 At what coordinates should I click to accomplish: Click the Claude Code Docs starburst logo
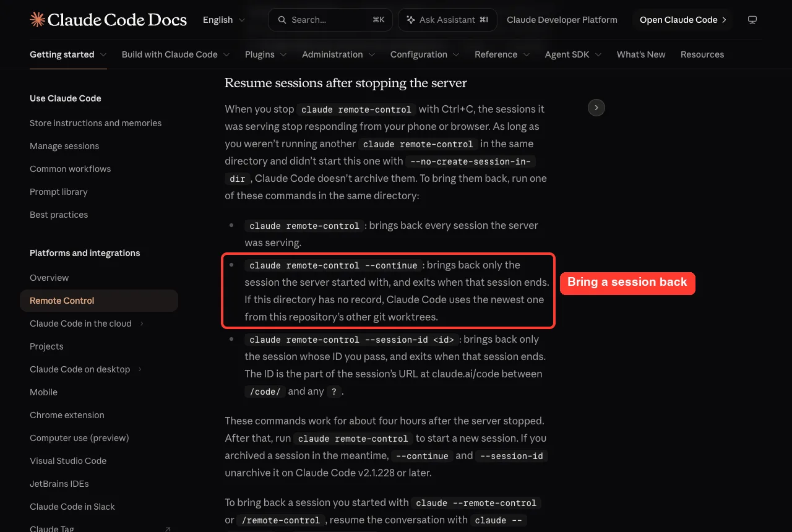point(37,20)
